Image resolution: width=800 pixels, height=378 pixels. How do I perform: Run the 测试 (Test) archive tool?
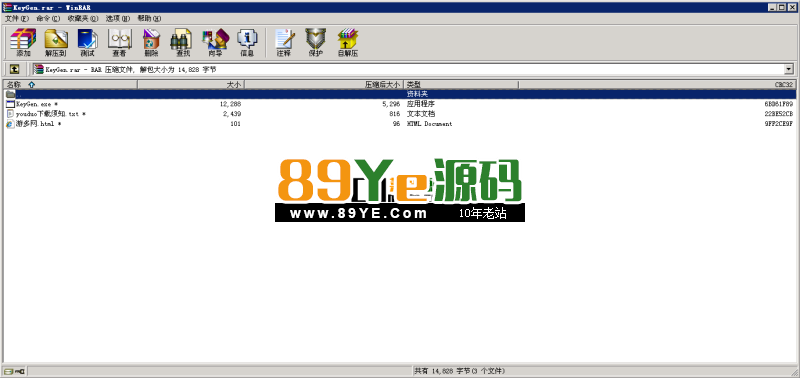(87, 42)
